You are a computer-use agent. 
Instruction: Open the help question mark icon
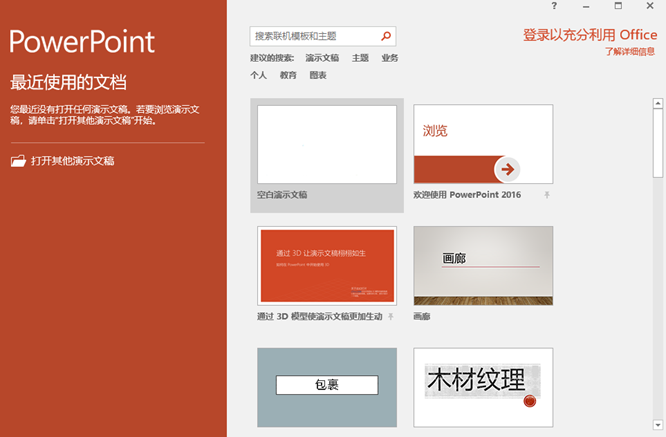pos(554,6)
